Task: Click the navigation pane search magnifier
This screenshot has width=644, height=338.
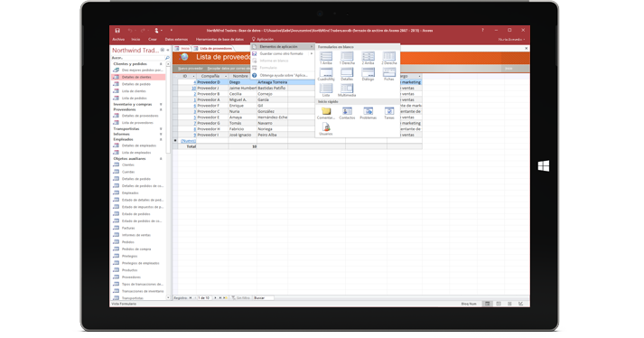Action: point(167,58)
